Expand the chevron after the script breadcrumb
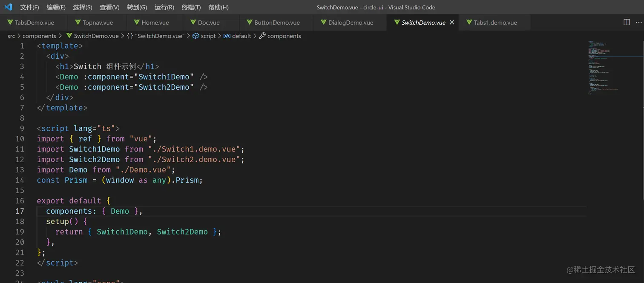The height and width of the screenshot is (283, 644). [x=220, y=36]
